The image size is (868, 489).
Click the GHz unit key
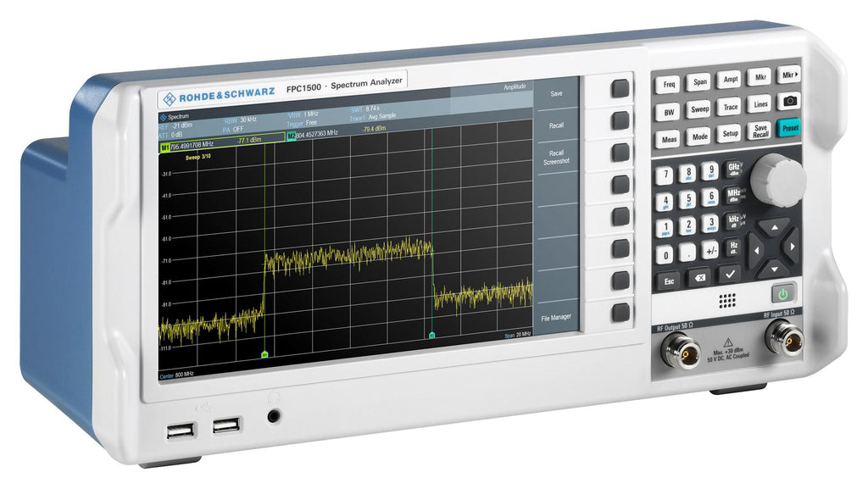click(x=734, y=168)
